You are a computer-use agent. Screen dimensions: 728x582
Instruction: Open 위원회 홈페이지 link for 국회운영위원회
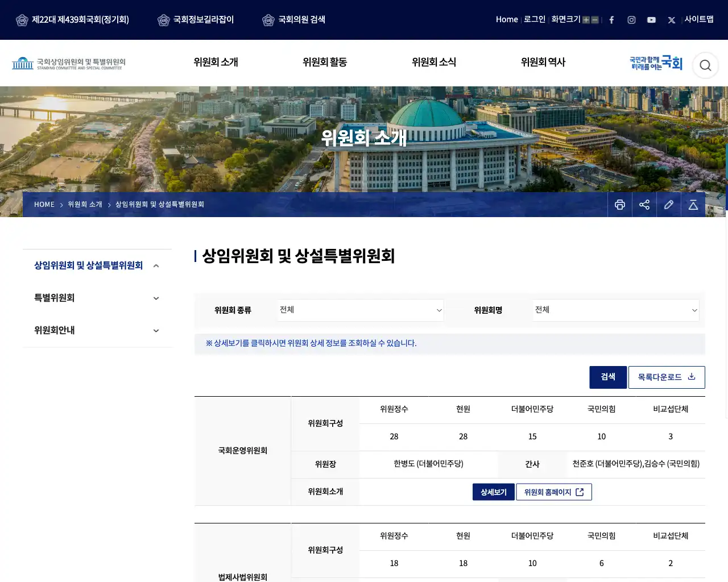pyautogui.click(x=554, y=492)
